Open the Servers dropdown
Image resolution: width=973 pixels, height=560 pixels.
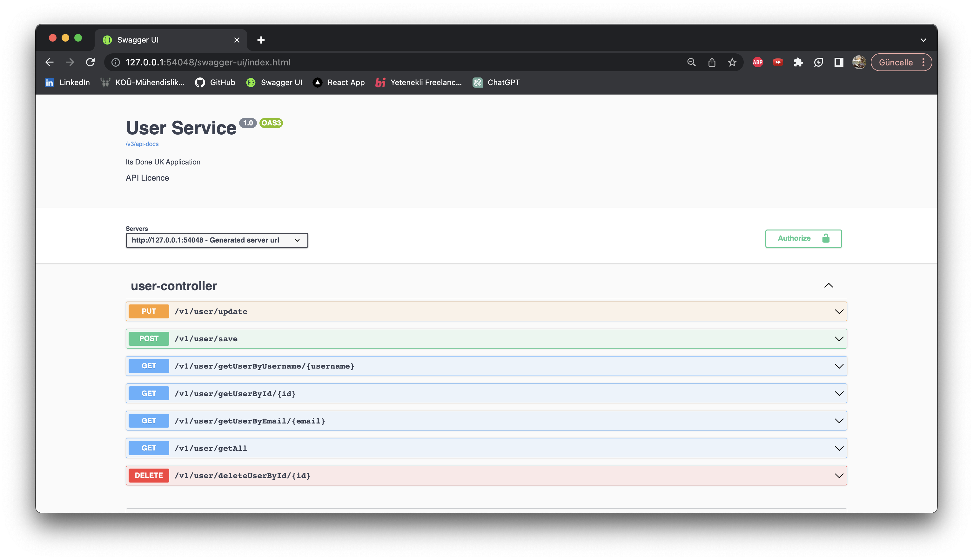point(217,240)
